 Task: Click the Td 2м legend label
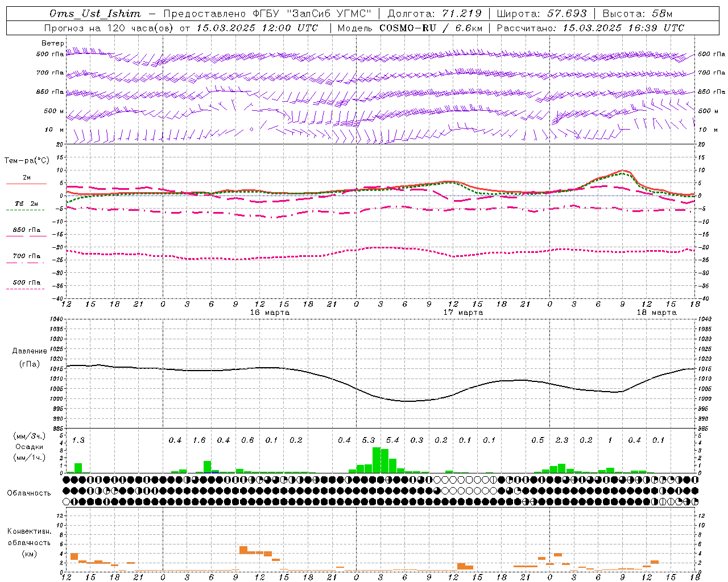click(x=27, y=203)
